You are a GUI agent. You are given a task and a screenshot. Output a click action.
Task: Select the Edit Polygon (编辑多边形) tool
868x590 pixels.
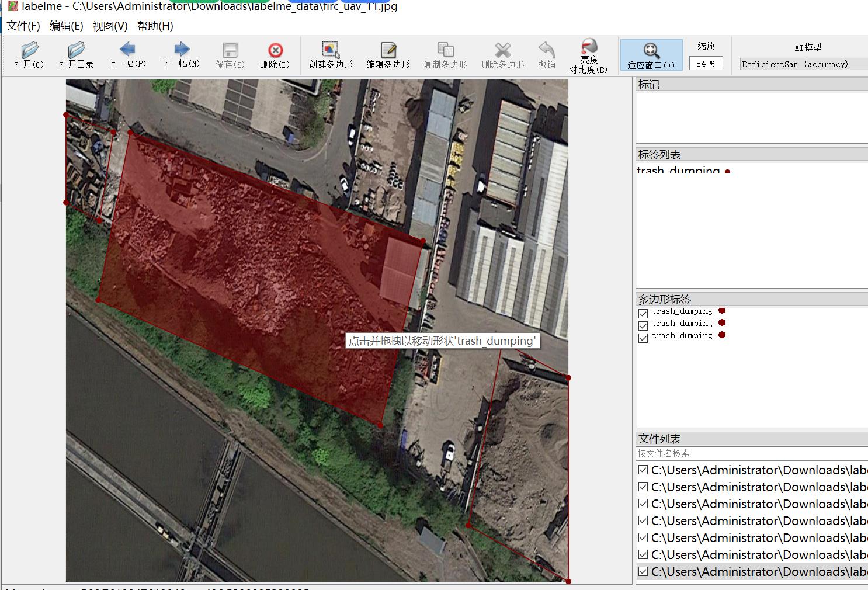point(388,55)
